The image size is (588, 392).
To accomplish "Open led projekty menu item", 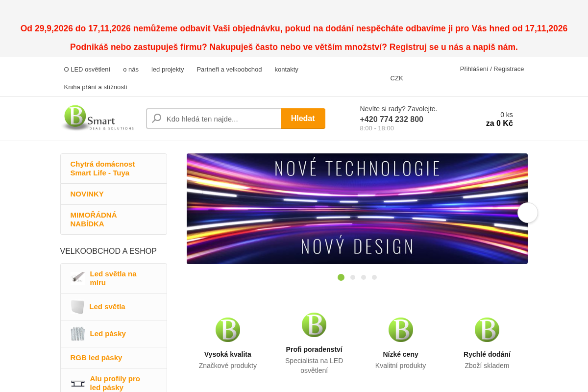I will pyautogui.click(x=168, y=69).
